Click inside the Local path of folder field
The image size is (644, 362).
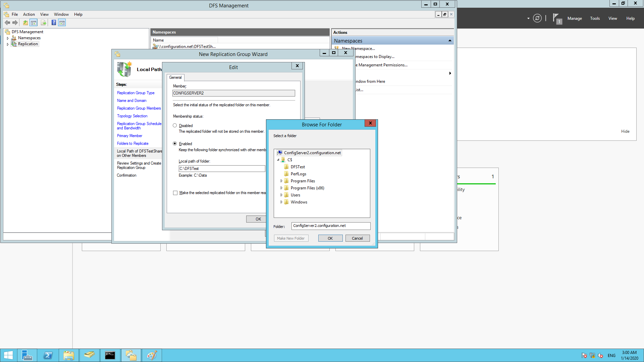(221, 168)
